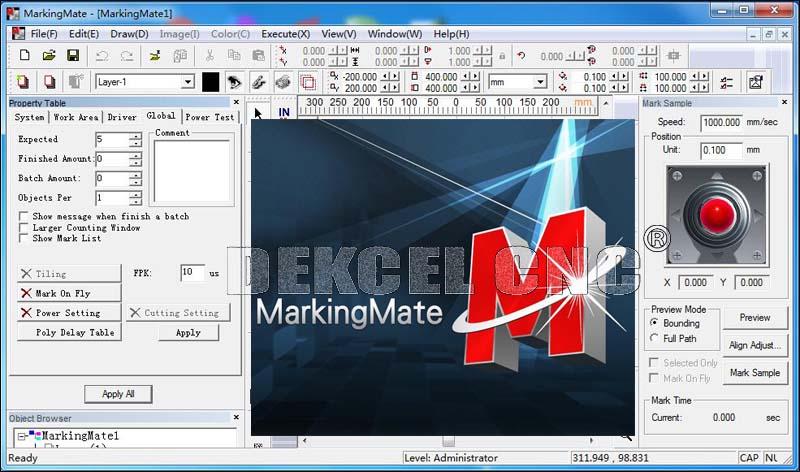Screen dimensions: 800x472
Task: Click the Poly Delay Table button
Action: click(69, 332)
